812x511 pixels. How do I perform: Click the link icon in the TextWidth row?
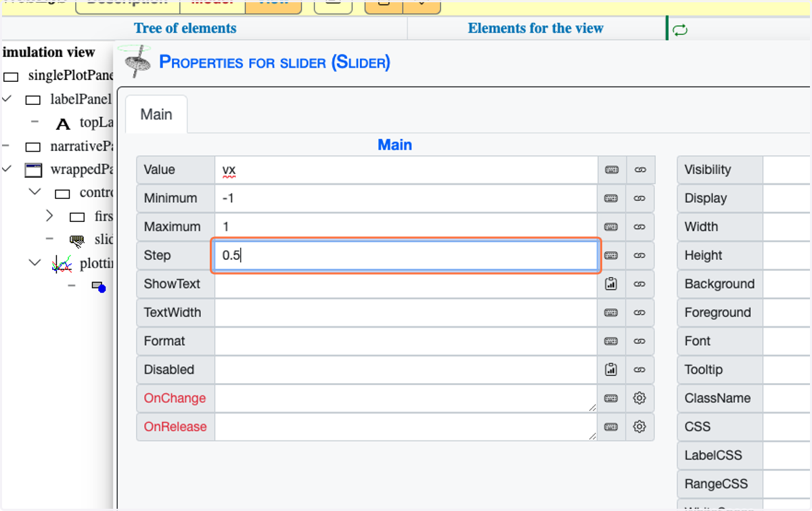tap(640, 313)
